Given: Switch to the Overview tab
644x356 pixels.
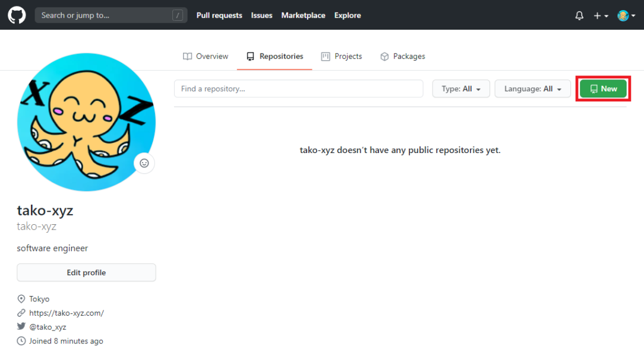Looking at the screenshot, I should (x=206, y=56).
